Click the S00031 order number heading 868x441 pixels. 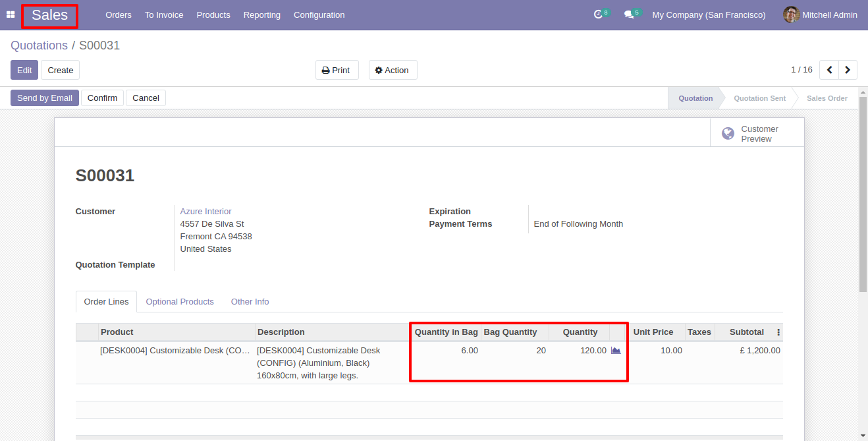tap(105, 176)
